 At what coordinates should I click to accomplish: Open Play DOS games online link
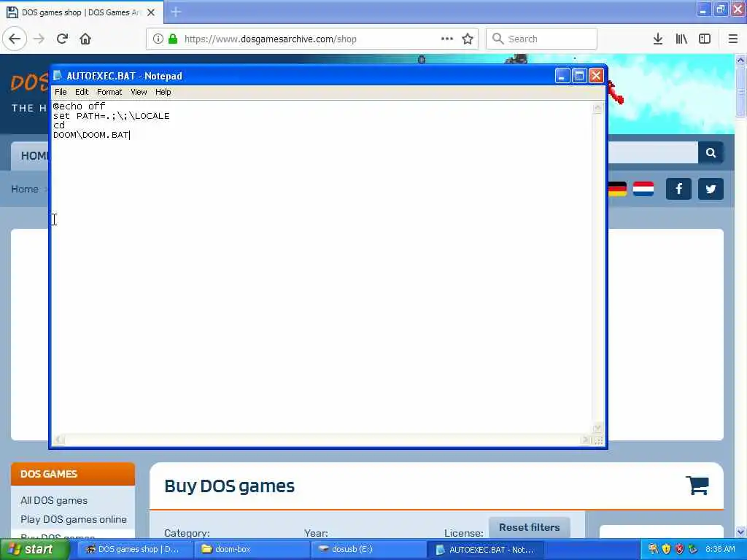click(x=74, y=519)
